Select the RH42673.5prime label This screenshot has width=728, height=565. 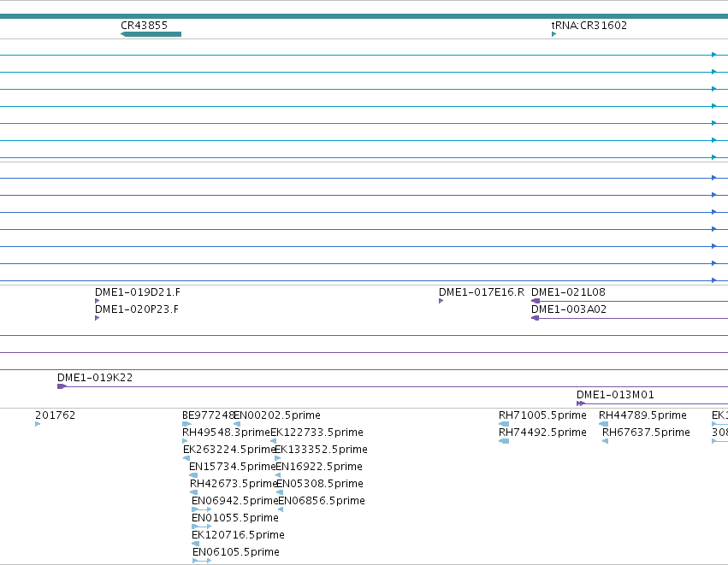pos(234,484)
